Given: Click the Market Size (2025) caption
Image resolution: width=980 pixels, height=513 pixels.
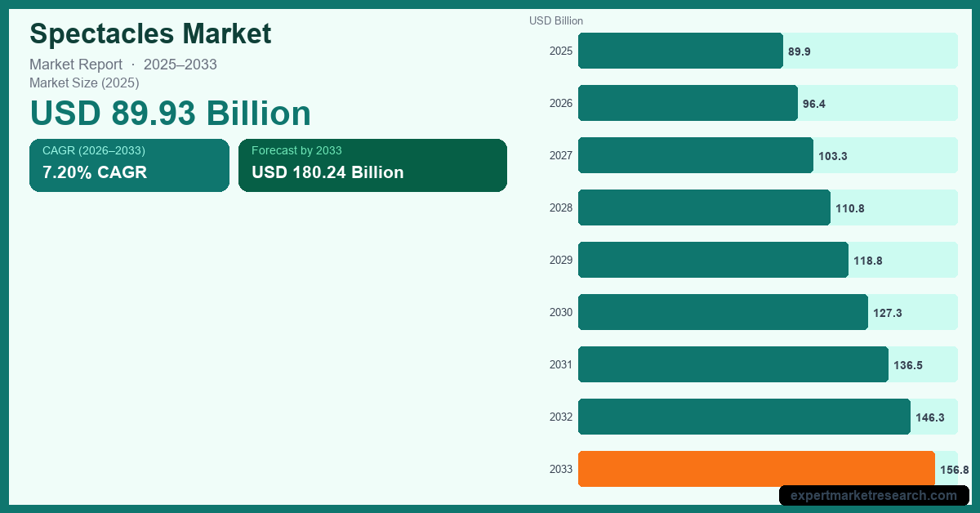Looking at the screenshot, I should coord(84,83).
